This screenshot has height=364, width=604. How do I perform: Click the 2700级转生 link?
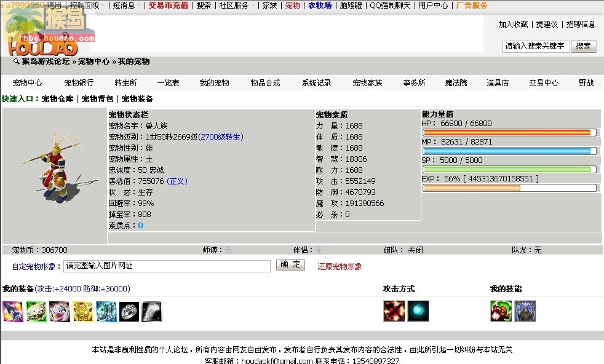(221, 136)
